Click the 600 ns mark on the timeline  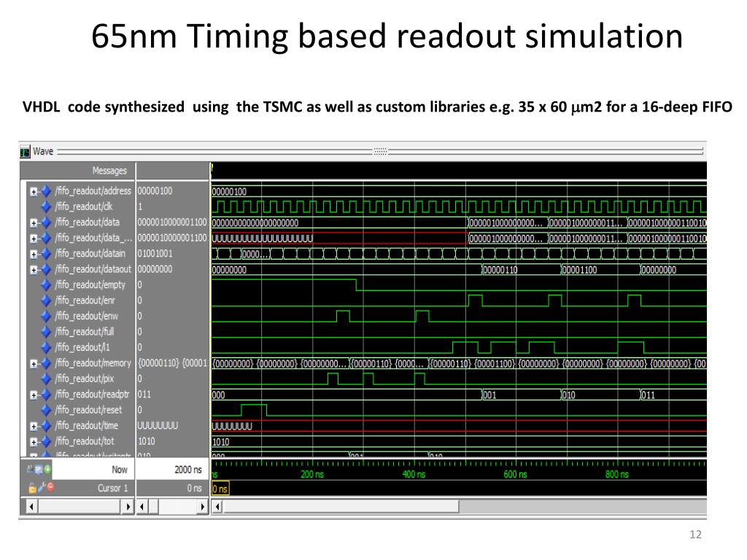click(x=516, y=474)
